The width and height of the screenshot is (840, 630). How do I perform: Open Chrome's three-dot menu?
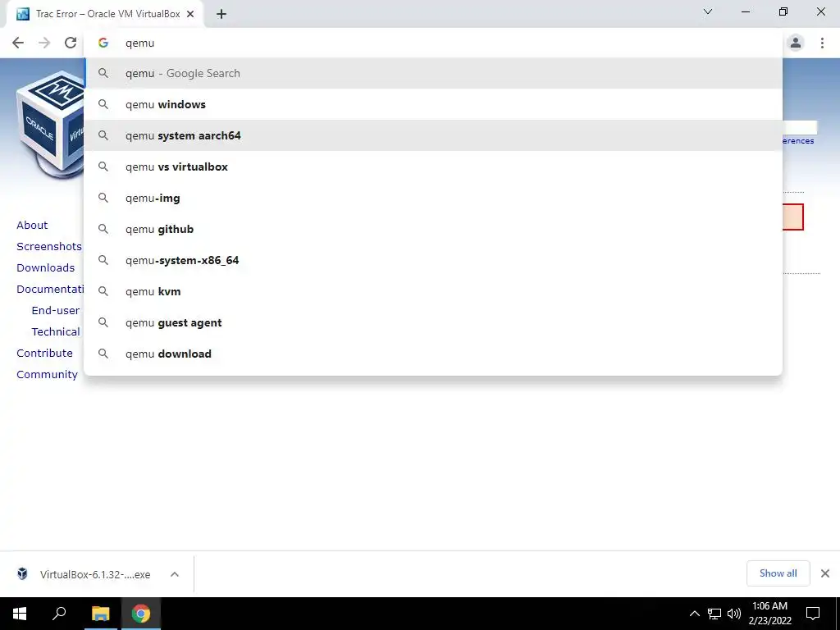click(x=822, y=43)
